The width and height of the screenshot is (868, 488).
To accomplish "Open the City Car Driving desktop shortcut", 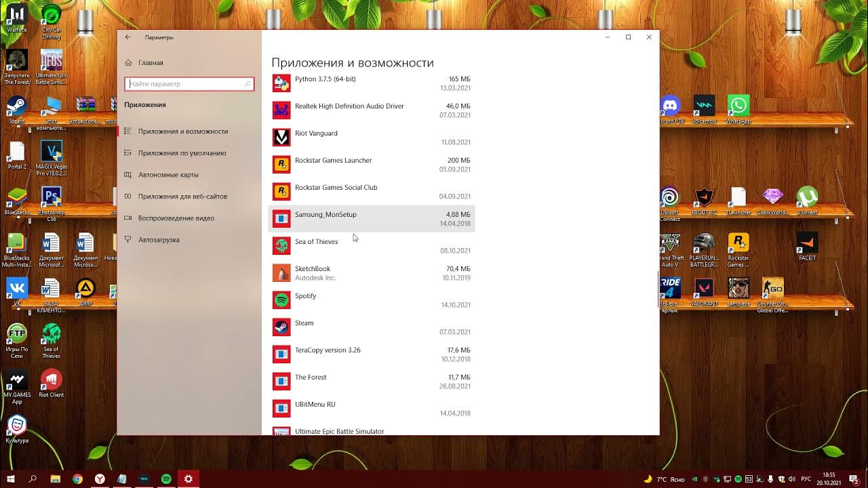I will click(52, 22).
